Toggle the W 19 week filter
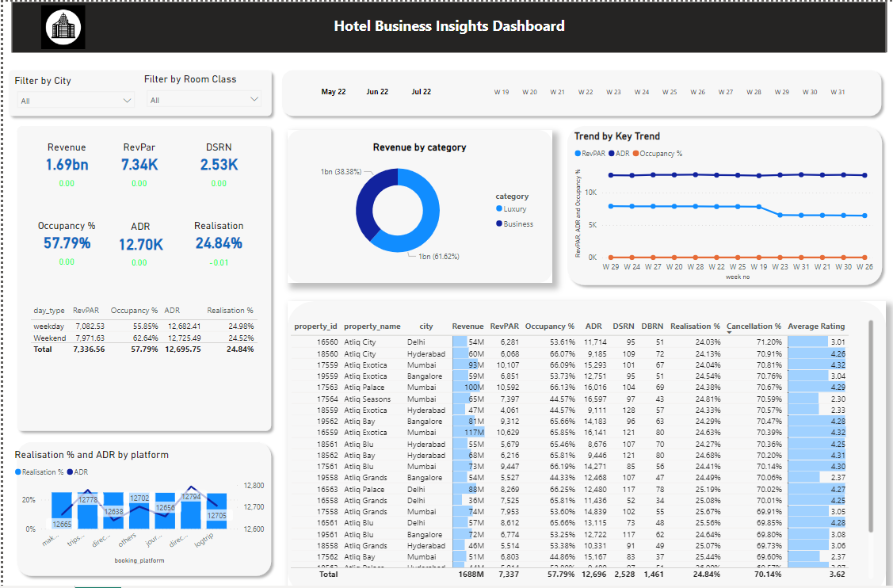This screenshot has height=588, width=893. (x=501, y=91)
